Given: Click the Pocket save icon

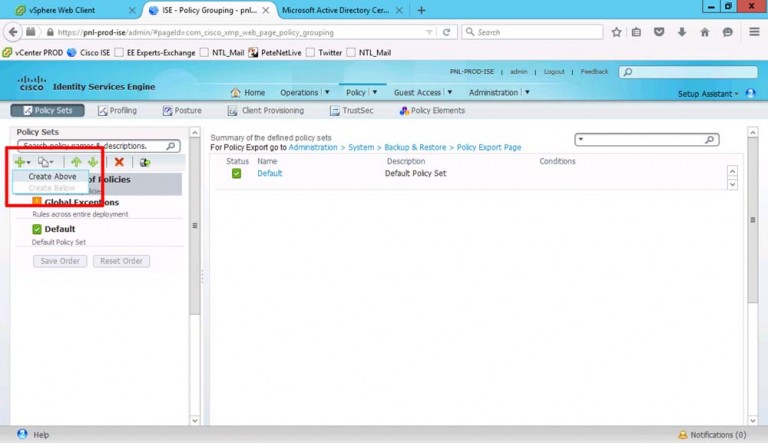Looking at the screenshot, I should click(659, 32).
